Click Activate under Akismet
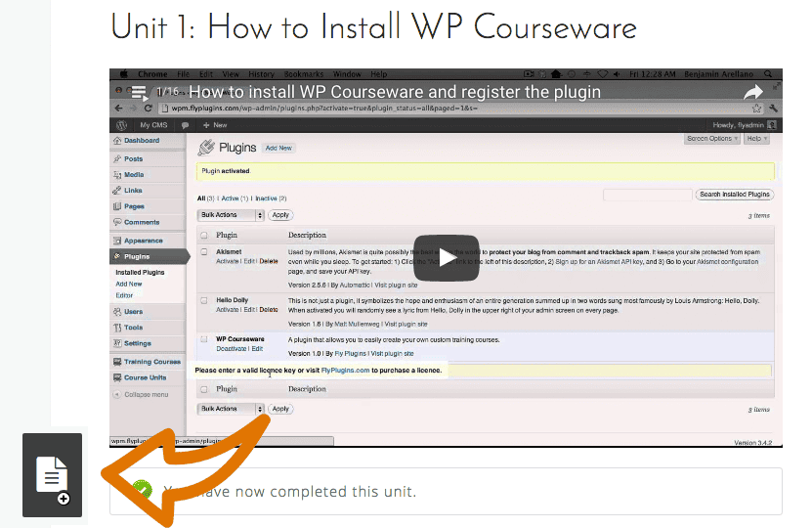Image resolution: width=812 pixels, height=528 pixels. coord(228,261)
